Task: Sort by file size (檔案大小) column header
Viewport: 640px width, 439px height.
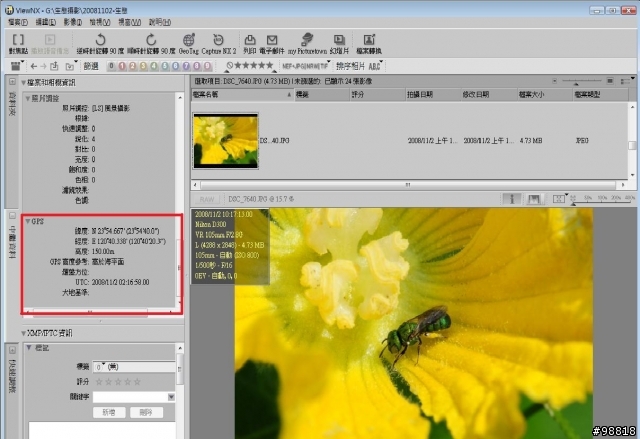Action: 544,95
